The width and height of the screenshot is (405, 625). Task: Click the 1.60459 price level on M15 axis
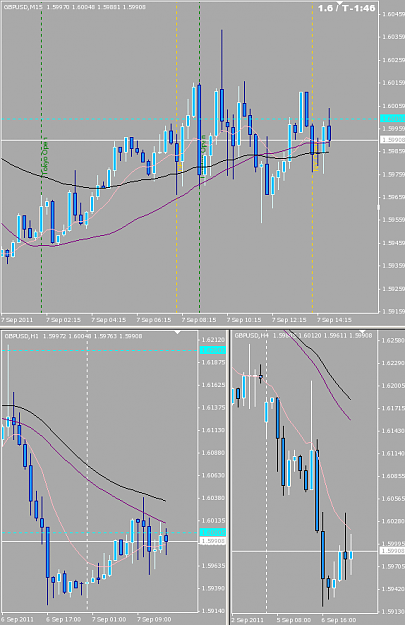(393, 14)
